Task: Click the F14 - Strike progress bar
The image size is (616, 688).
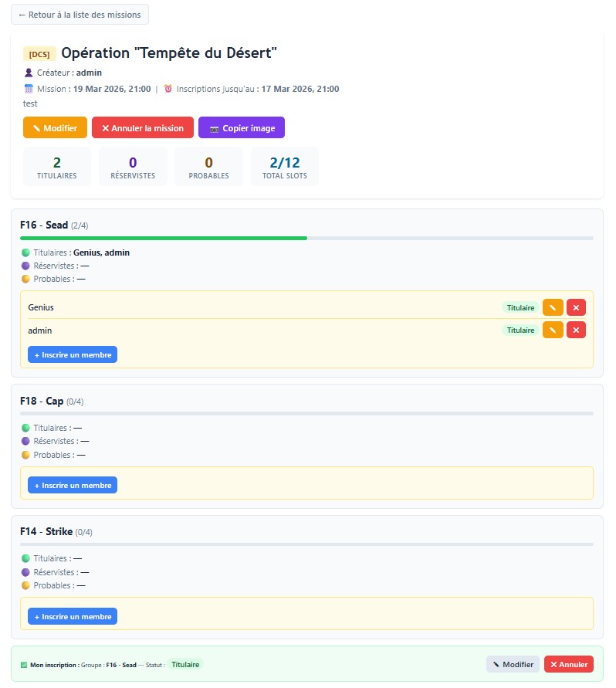Action: (306, 544)
